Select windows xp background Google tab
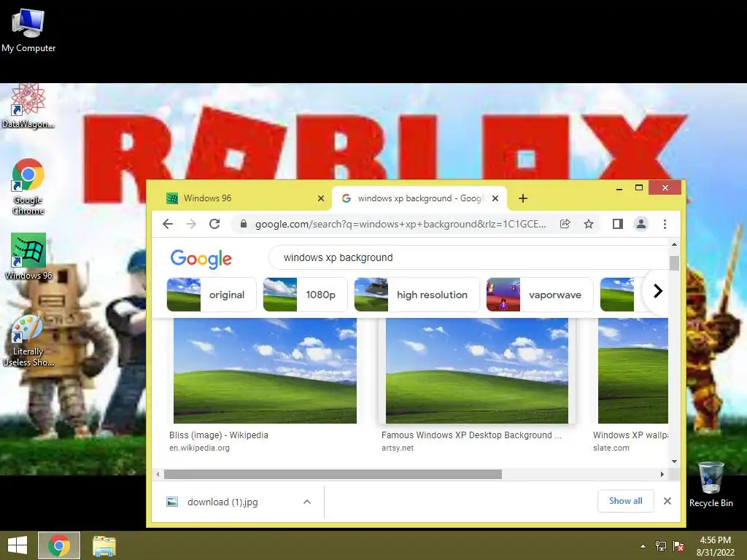 click(419, 198)
